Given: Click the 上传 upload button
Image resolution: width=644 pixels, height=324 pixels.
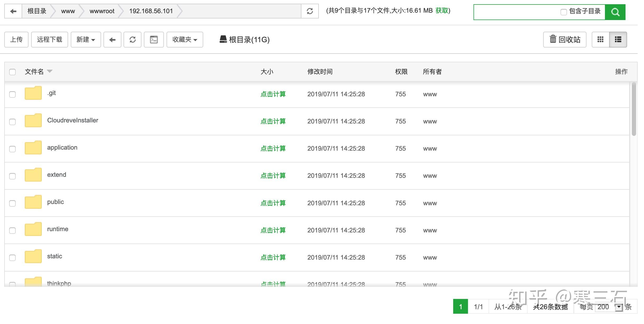Looking at the screenshot, I should coord(16,39).
